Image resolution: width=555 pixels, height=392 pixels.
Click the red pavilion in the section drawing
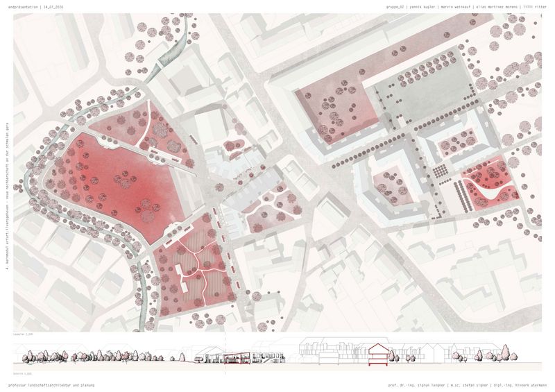coord(237,357)
